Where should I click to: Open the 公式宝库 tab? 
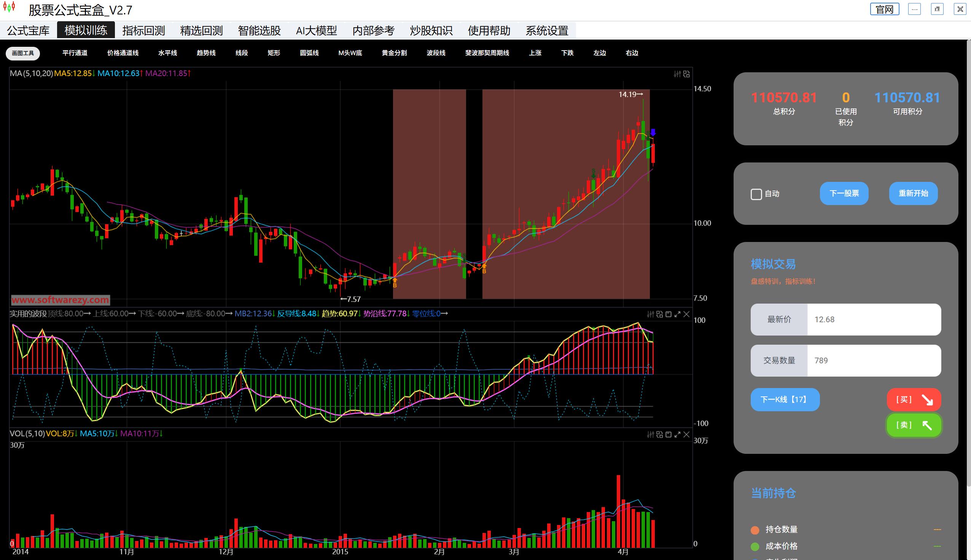point(29,30)
